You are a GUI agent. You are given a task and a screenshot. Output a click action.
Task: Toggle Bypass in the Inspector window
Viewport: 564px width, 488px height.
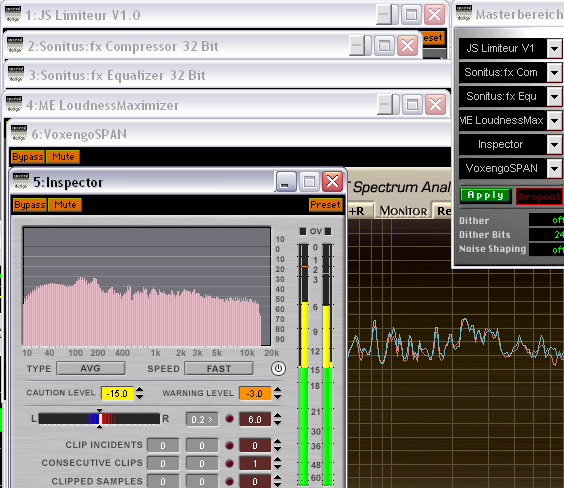[30, 205]
